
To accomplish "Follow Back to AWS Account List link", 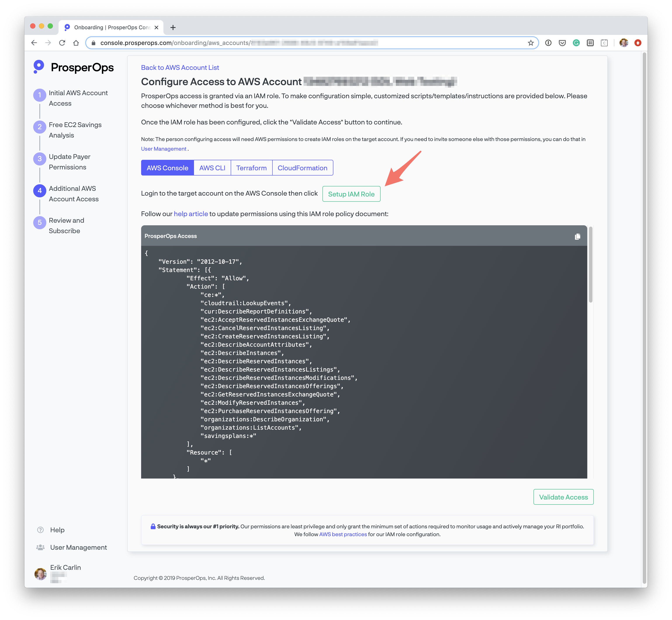I will point(180,67).
